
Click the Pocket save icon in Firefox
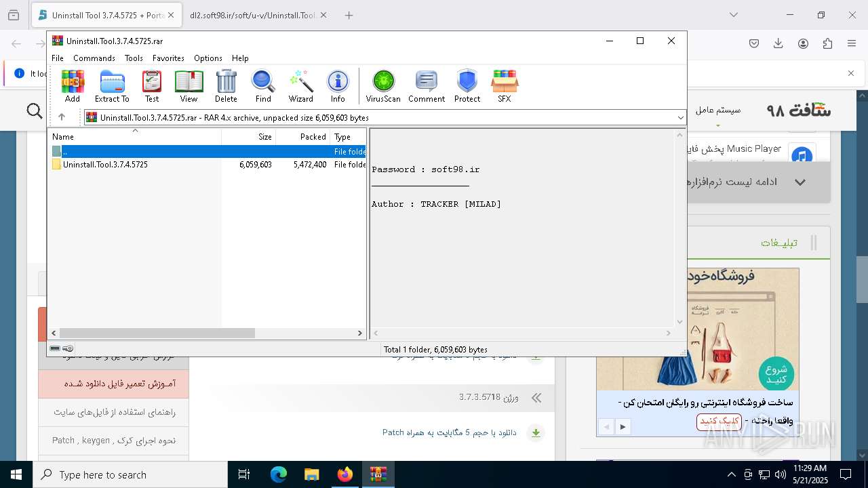click(x=754, y=43)
